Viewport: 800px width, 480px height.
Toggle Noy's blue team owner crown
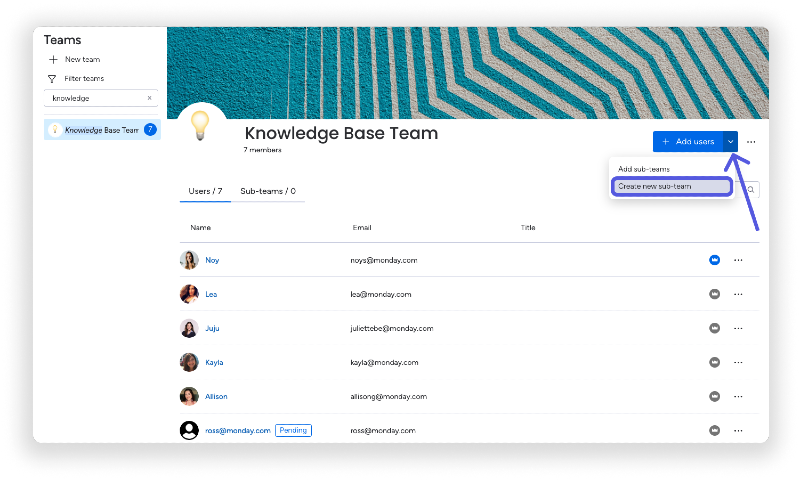(x=715, y=260)
